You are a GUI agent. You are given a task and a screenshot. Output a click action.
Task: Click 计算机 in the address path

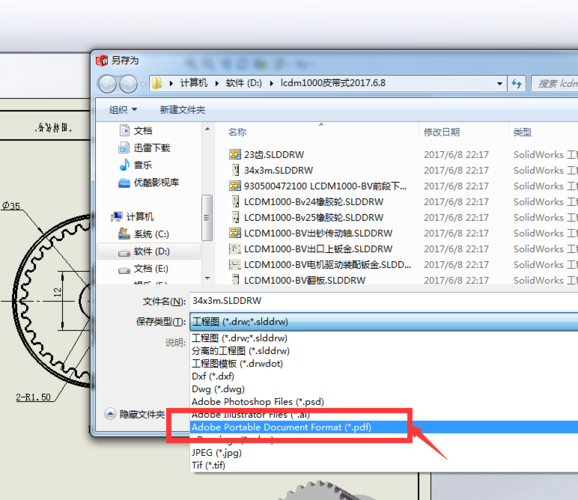[x=194, y=83]
